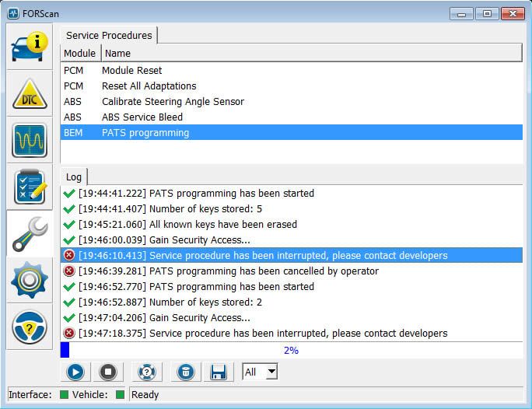532x409 pixels.
Task: Open the tests checklist section
Action: [x=30, y=187]
